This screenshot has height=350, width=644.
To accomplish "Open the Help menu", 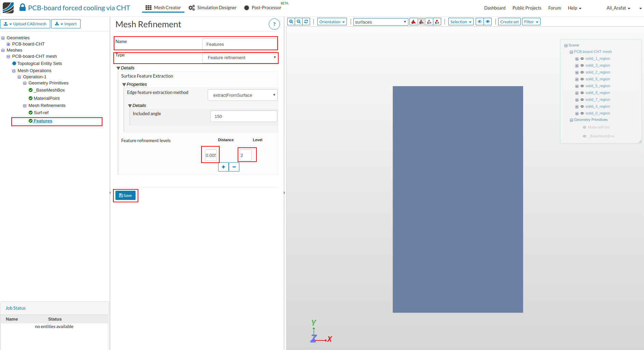I will (x=574, y=8).
